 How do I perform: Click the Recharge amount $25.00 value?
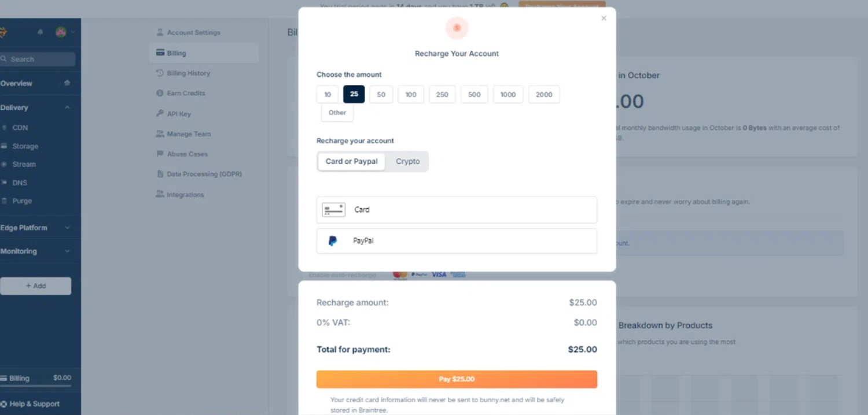click(583, 302)
